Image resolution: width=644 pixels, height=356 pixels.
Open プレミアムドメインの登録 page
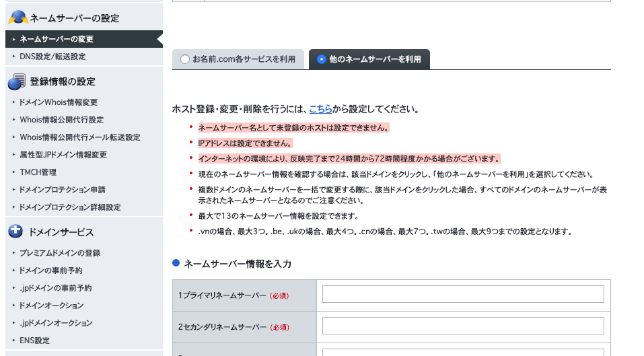click(x=60, y=253)
